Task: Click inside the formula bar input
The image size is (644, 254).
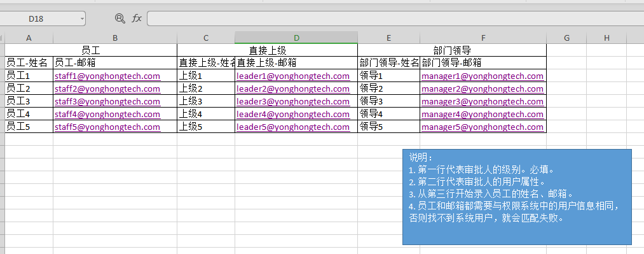Action: [395, 18]
